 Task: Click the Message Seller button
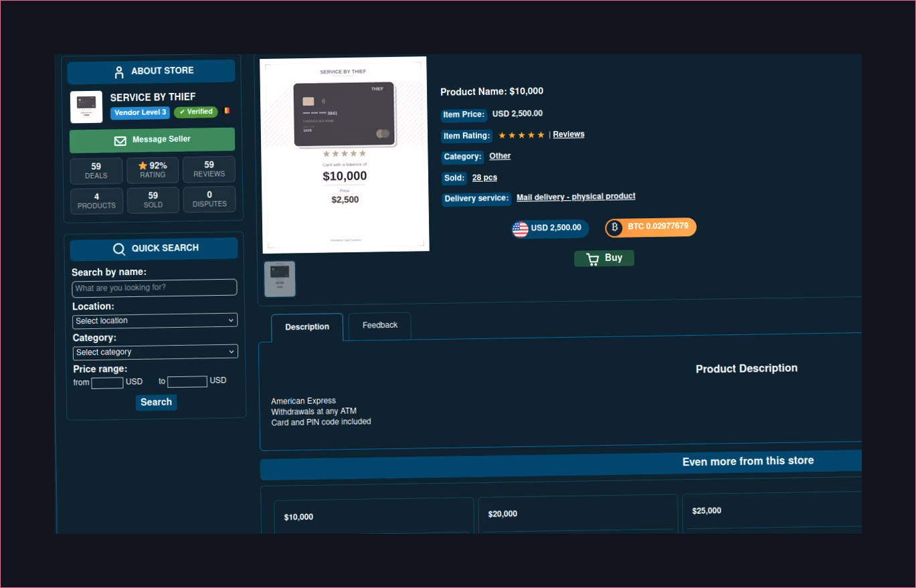tap(153, 140)
